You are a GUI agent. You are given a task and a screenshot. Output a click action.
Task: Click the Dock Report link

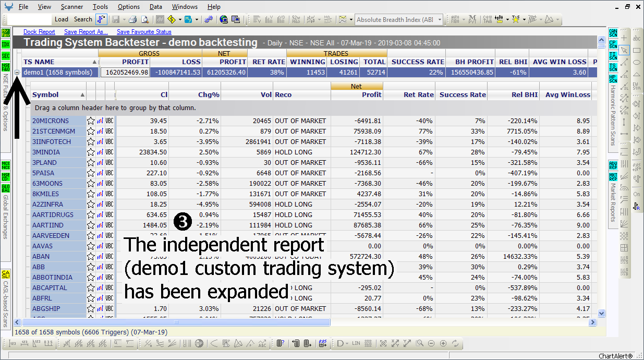39,32
